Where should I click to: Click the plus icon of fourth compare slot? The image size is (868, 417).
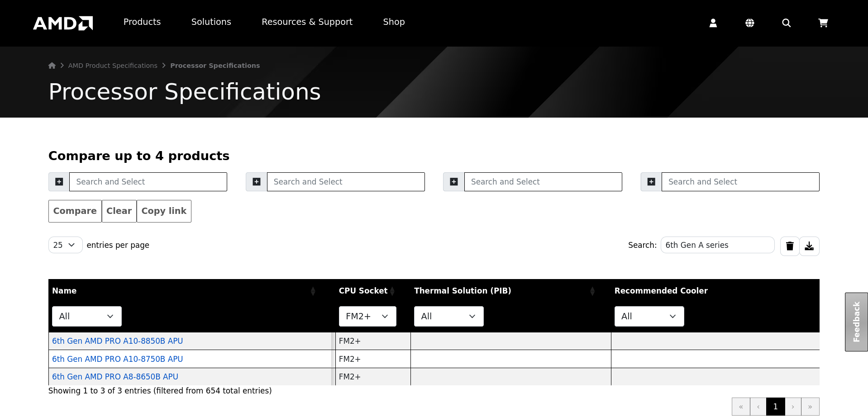tap(651, 182)
